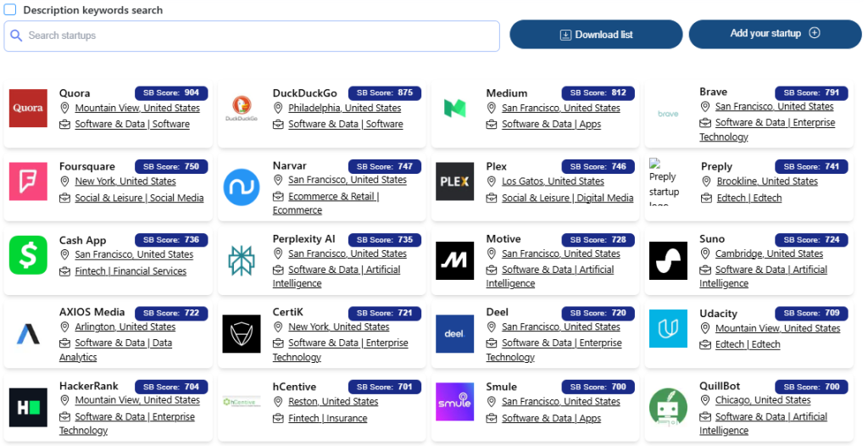Click HackerRank's Mountain View location link
The width and height of the screenshot is (868, 446).
136,400
